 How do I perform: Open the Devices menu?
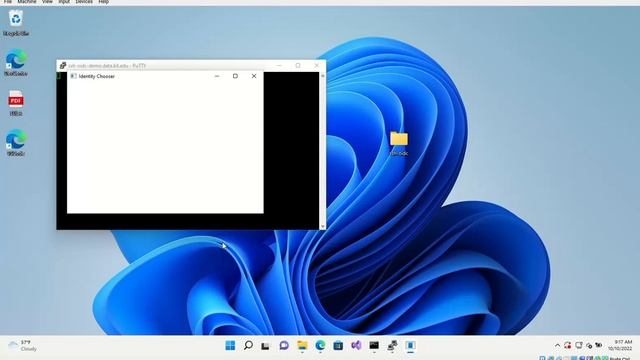pyautogui.click(x=84, y=2)
